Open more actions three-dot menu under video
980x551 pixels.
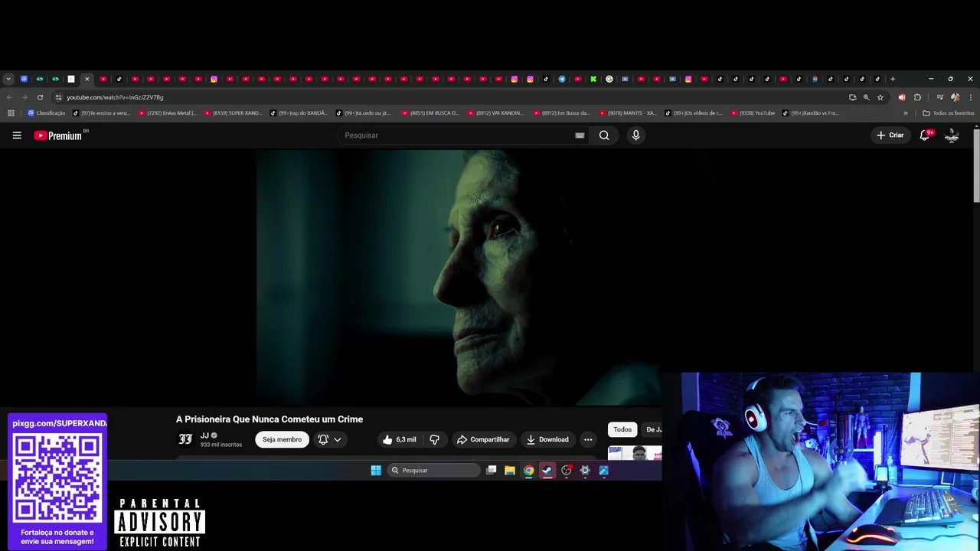[x=588, y=439]
